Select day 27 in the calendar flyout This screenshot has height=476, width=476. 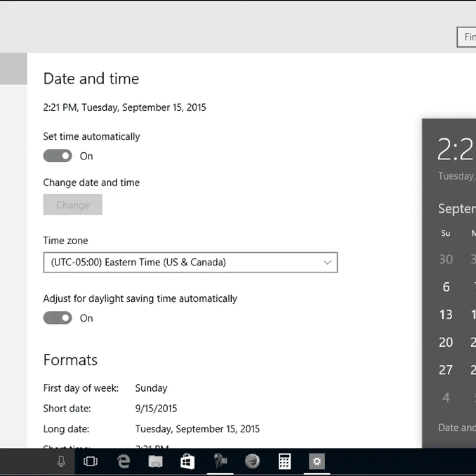coord(446,370)
